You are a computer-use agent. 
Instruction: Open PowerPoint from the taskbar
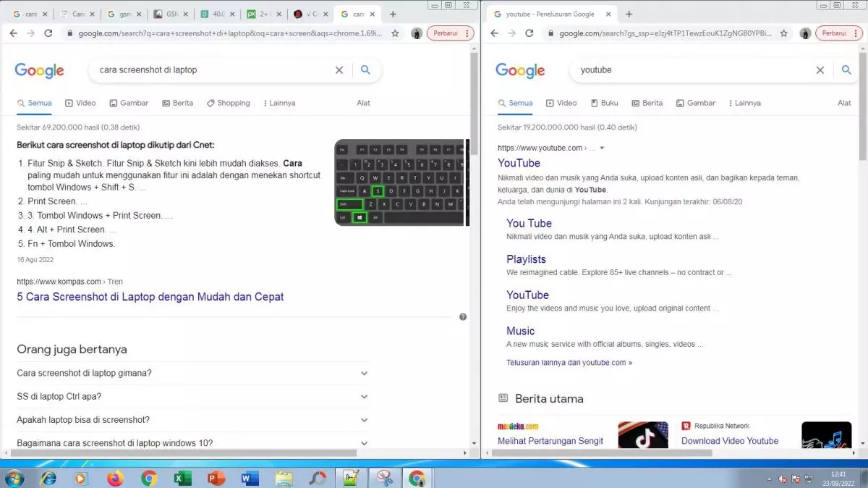tap(216, 478)
